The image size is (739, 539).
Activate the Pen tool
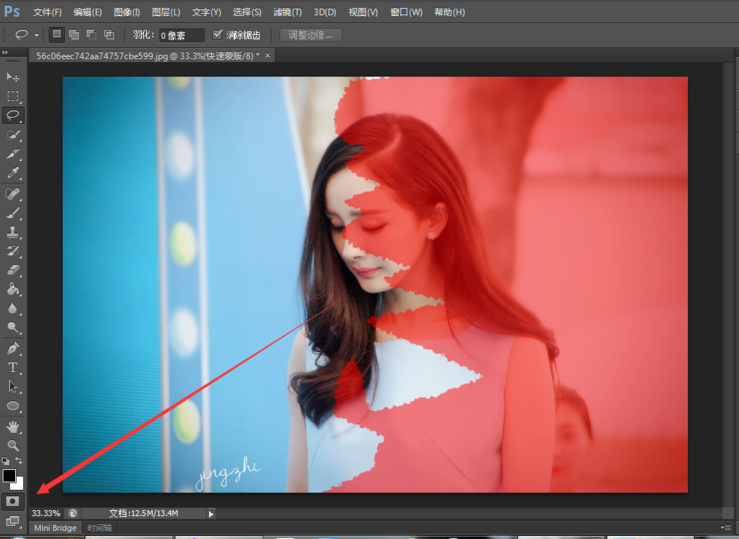[x=13, y=348]
